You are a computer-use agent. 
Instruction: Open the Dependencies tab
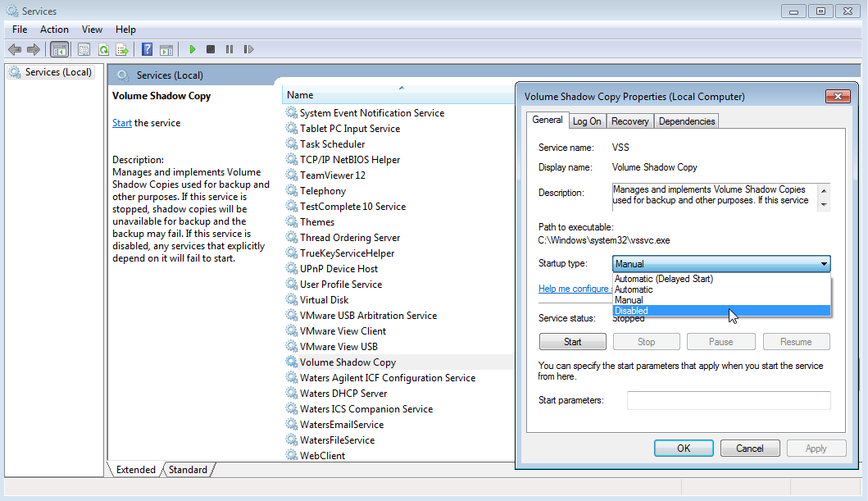coord(687,121)
